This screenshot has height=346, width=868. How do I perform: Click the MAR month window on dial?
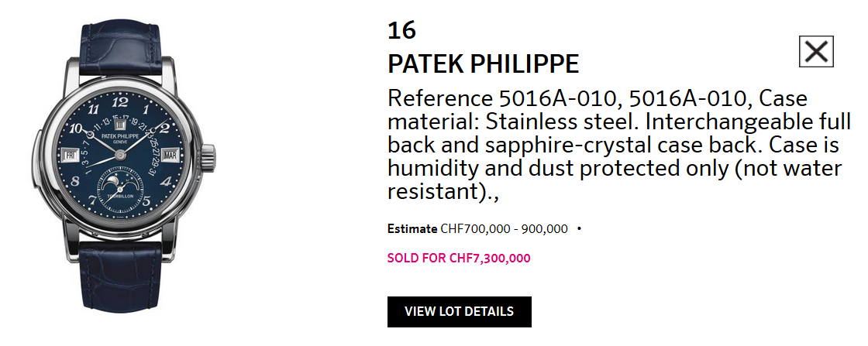click(170, 154)
